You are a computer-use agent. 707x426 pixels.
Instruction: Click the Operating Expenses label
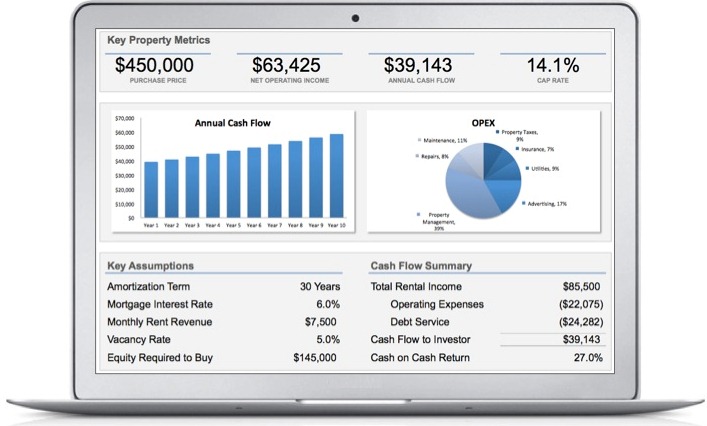437,304
